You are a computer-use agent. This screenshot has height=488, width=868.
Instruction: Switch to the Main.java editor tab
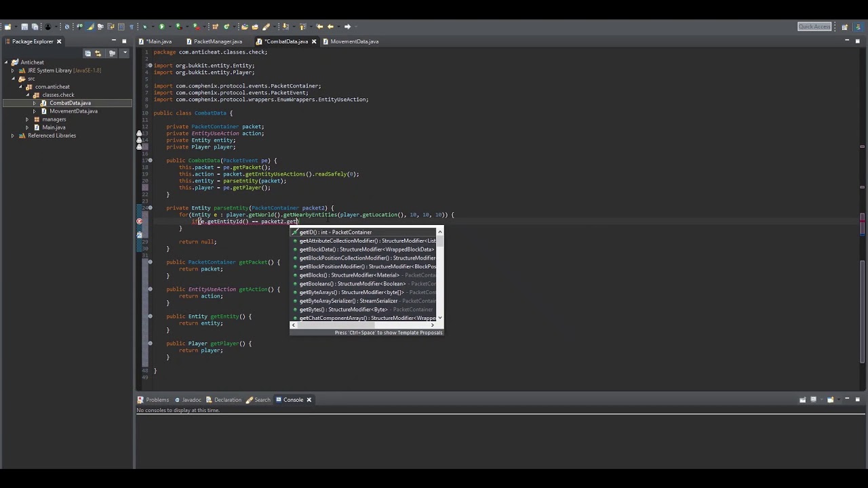pos(159,41)
